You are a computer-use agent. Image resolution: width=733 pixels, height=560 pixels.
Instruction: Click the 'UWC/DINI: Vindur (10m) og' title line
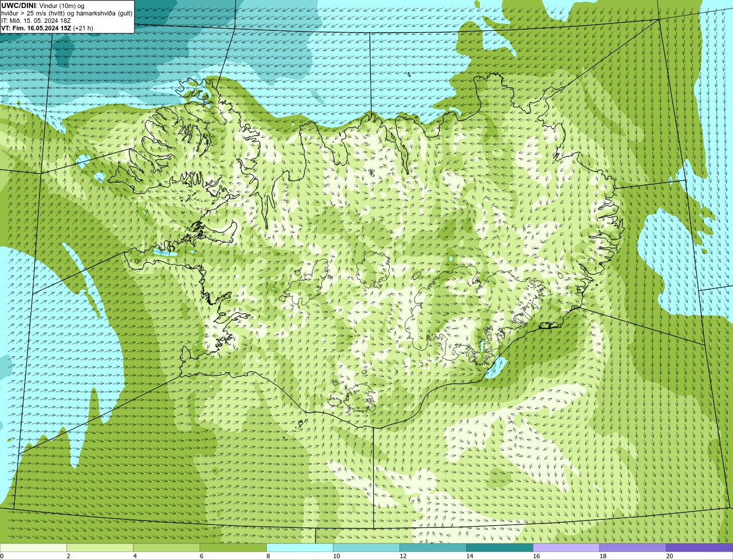point(43,6)
